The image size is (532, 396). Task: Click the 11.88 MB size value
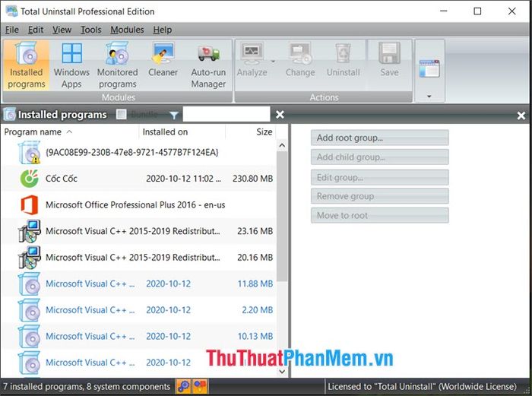(x=255, y=284)
